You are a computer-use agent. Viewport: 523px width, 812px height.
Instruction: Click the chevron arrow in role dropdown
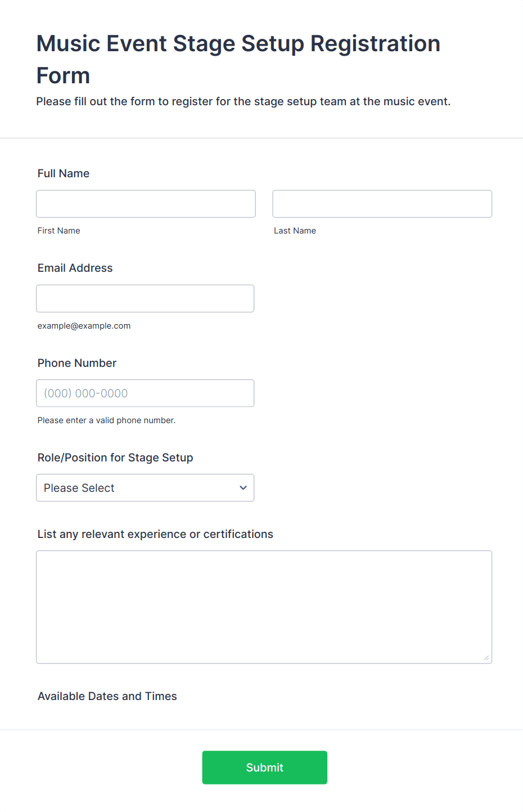pos(243,488)
